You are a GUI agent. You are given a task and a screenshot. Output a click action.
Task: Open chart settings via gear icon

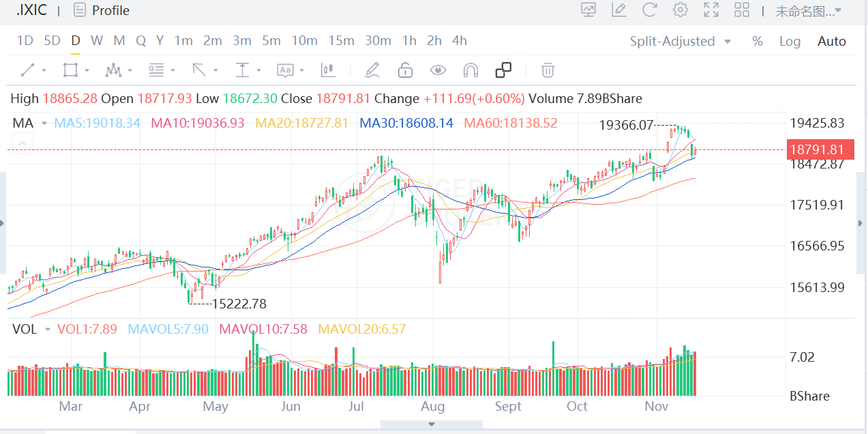point(680,10)
